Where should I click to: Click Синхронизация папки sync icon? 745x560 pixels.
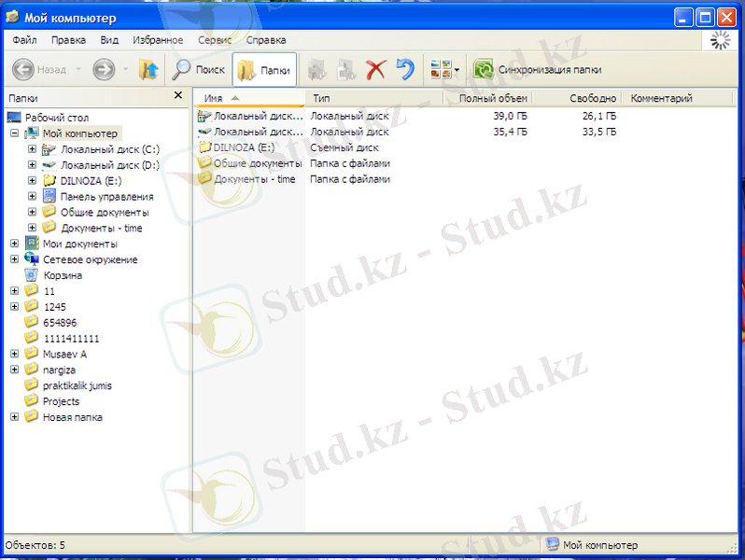point(484,70)
